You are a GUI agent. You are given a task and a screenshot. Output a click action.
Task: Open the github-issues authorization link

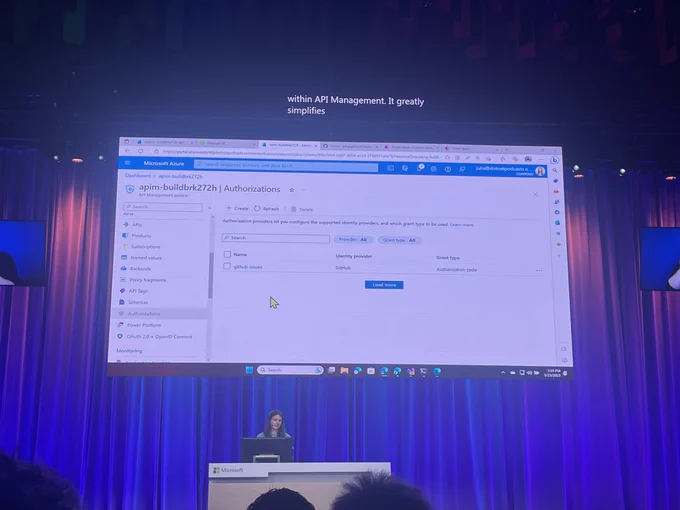[248, 267]
